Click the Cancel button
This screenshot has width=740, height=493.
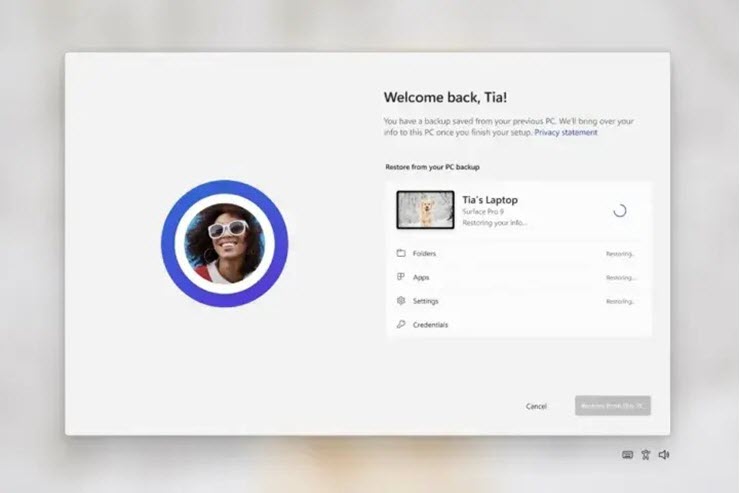536,406
